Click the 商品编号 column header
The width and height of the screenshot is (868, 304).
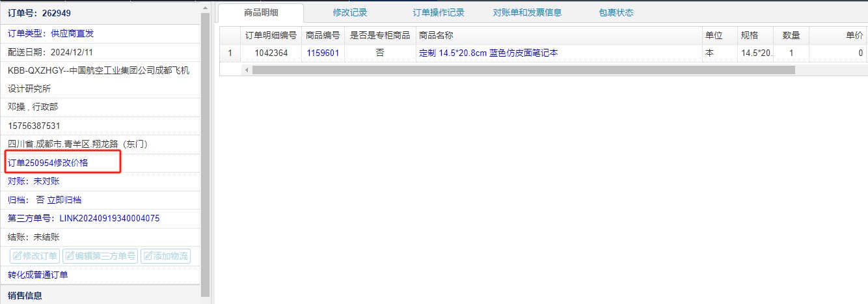pos(323,35)
